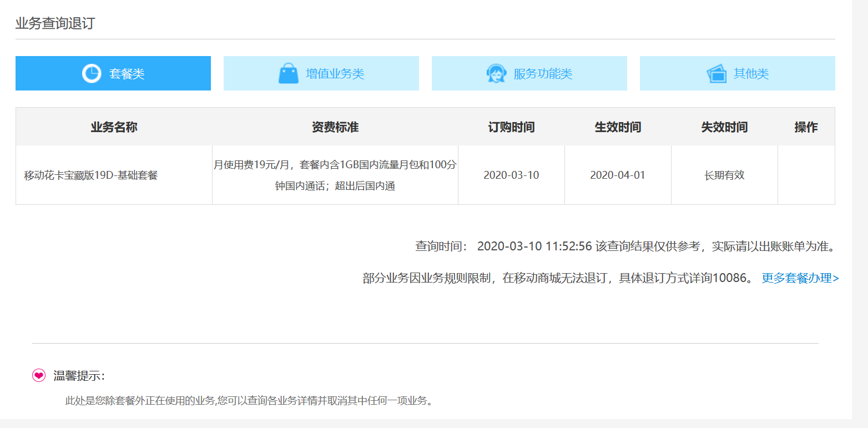Viewport: 868px width, 428px height.
Task: Select the 套餐类 tab
Action: (x=113, y=73)
